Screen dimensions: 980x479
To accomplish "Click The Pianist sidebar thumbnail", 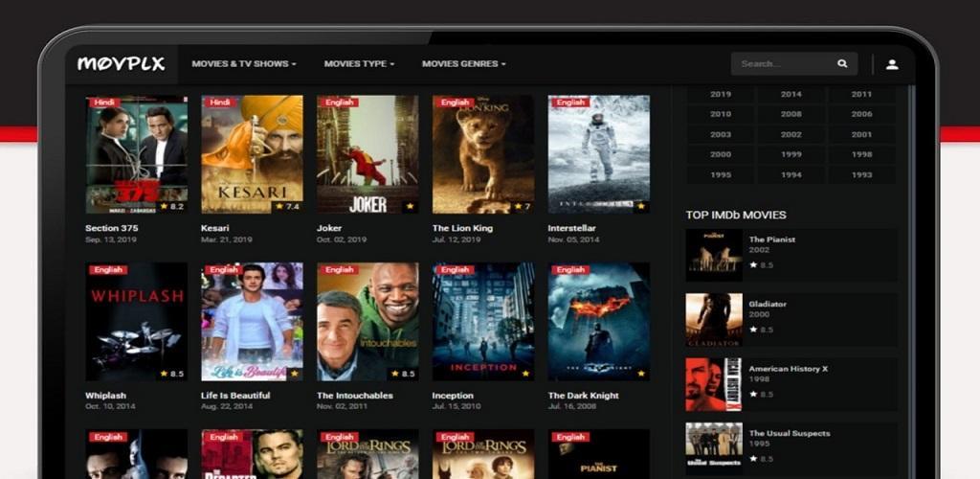I will coord(714,255).
